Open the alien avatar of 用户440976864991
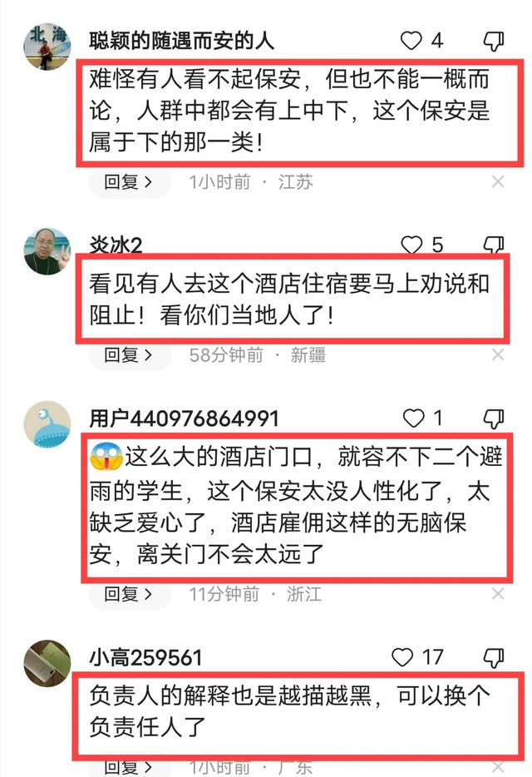Image resolution: width=532 pixels, height=777 pixels. (47, 424)
